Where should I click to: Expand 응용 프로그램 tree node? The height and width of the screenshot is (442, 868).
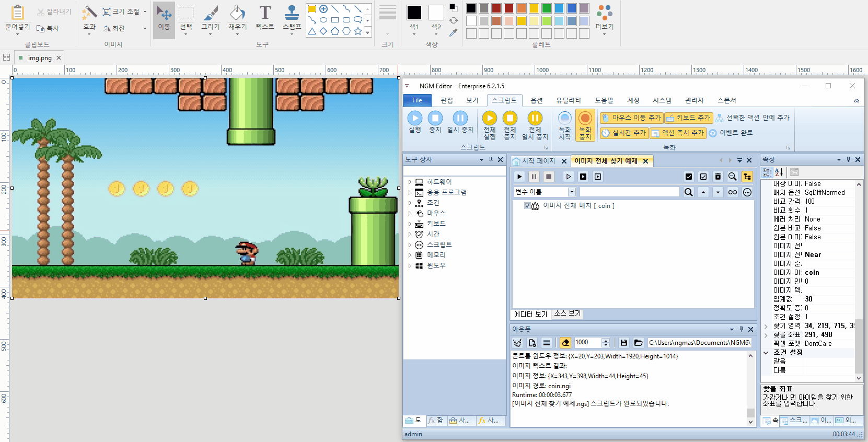[x=410, y=192]
